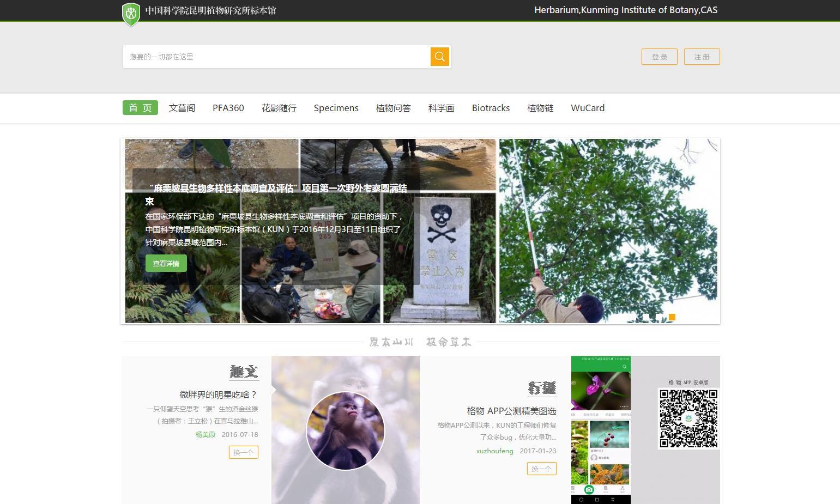This screenshot has height=504, width=840.
Task: Click 换一个 under the monkey article
Action: 243,452
